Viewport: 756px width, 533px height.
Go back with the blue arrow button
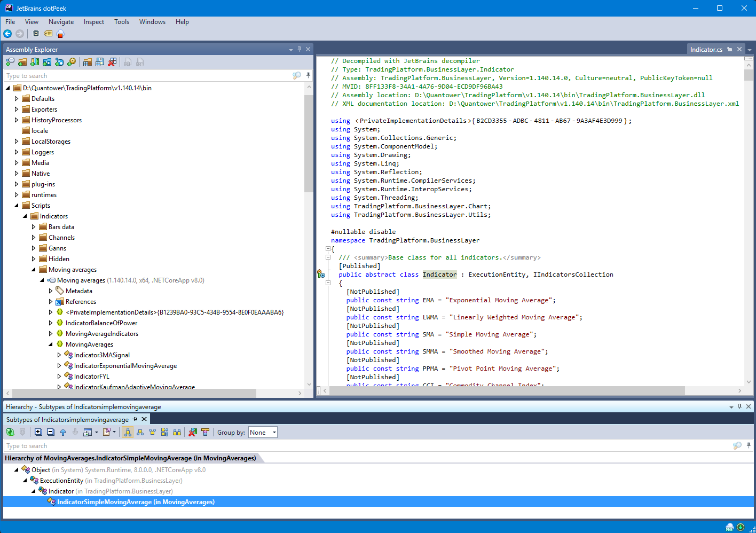coord(7,34)
